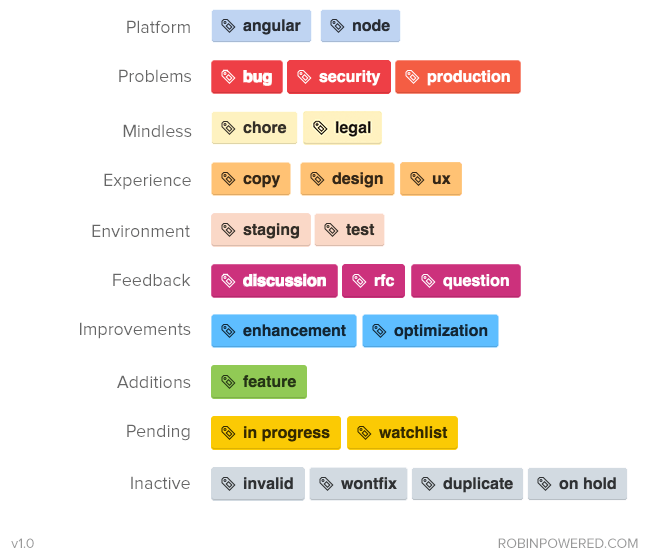650x560 pixels.
Task: Click the tag icon on the design label
Action: (317, 179)
